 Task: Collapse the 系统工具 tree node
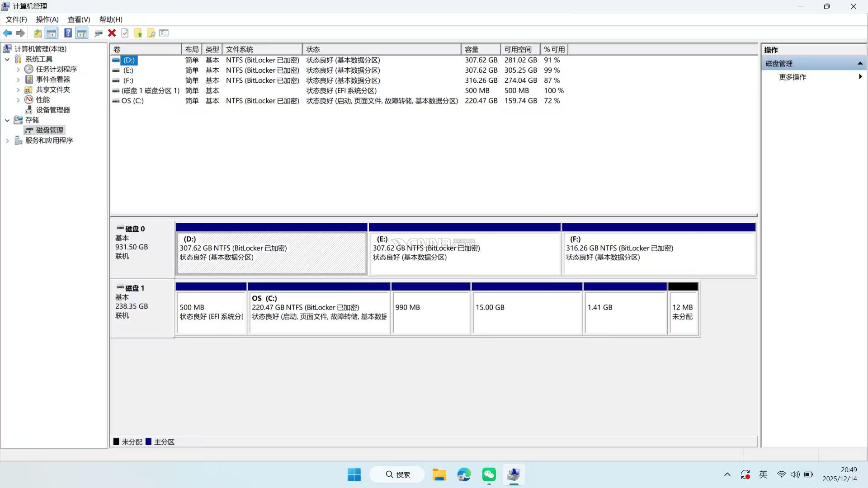pyautogui.click(x=7, y=59)
